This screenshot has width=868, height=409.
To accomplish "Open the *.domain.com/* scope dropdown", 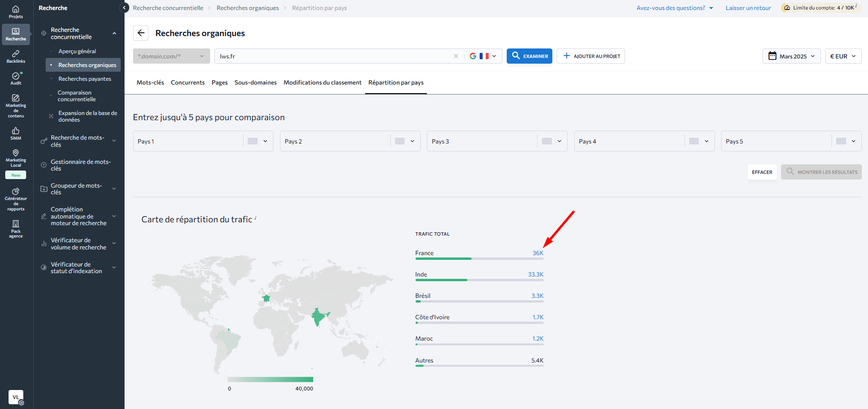I will pyautogui.click(x=172, y=56).
